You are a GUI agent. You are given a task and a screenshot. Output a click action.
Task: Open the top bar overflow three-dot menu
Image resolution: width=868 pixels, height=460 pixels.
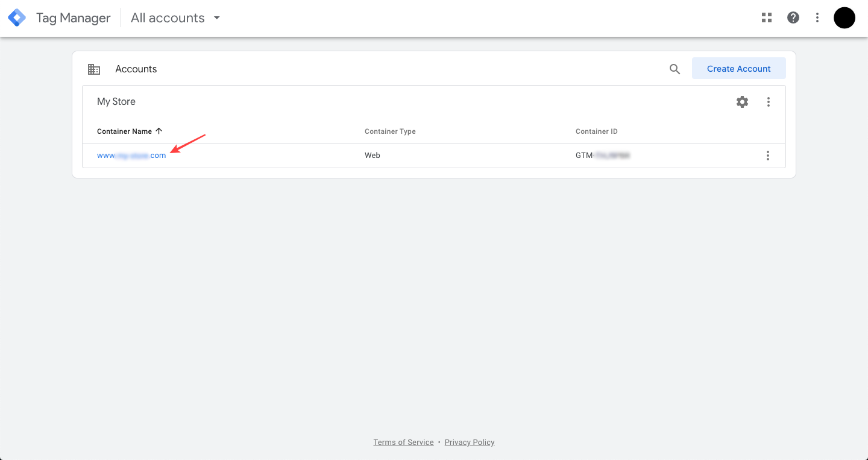pos(817,17)
